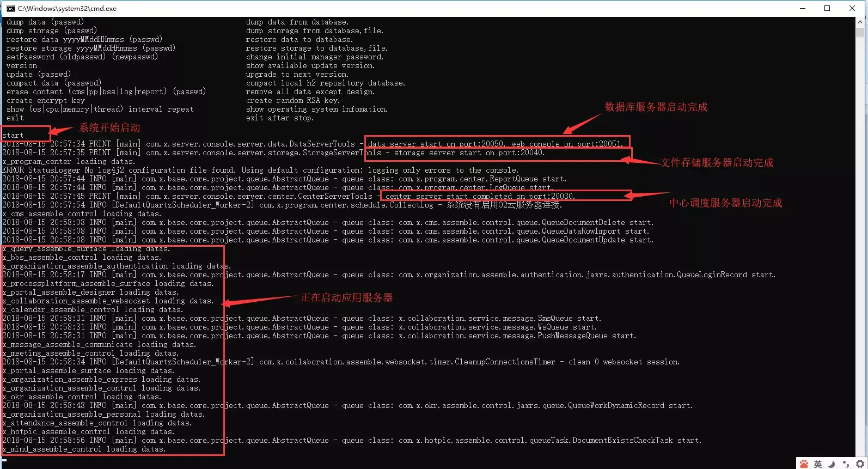
Task: Click the 'x_mind_assemble_control loading datas.' line
Action: point(84,449)
